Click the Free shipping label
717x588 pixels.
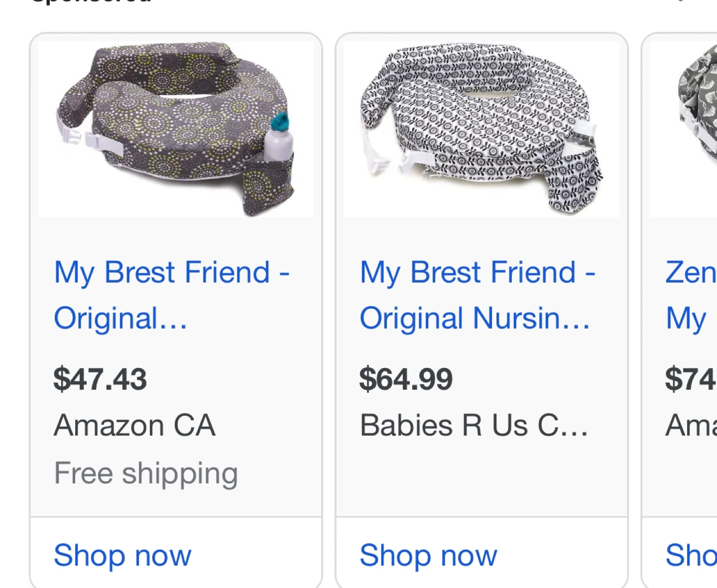pyautogui.click(x=146, y=473)
